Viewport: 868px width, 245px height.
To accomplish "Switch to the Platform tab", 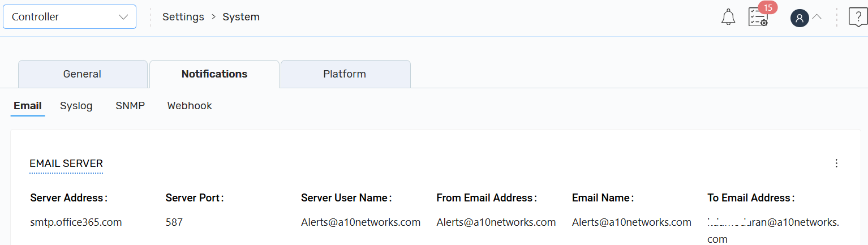I will [x=345, y=74].
